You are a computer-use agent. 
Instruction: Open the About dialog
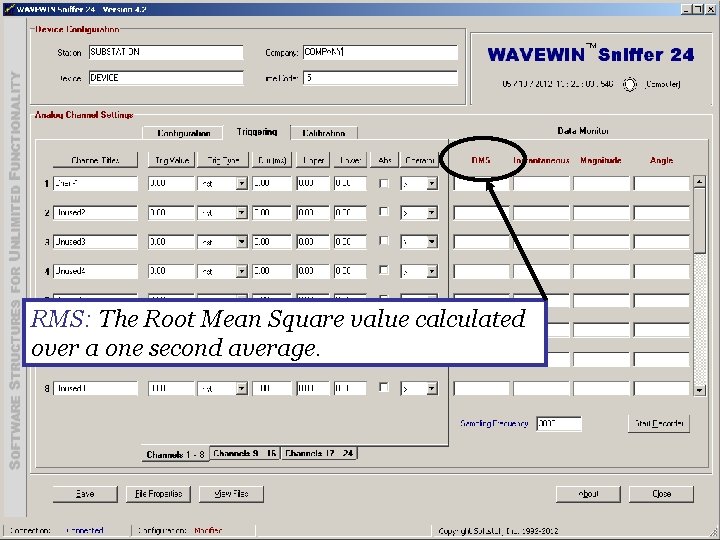588,494
